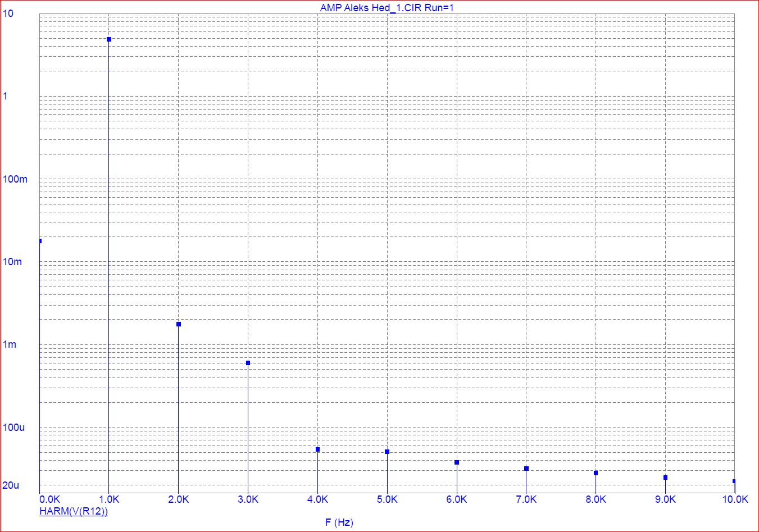Select the 4.0K harmonic data point marker
Image resolution: width=759 pixels, height=532 pixels.
[x=318, y=449]
